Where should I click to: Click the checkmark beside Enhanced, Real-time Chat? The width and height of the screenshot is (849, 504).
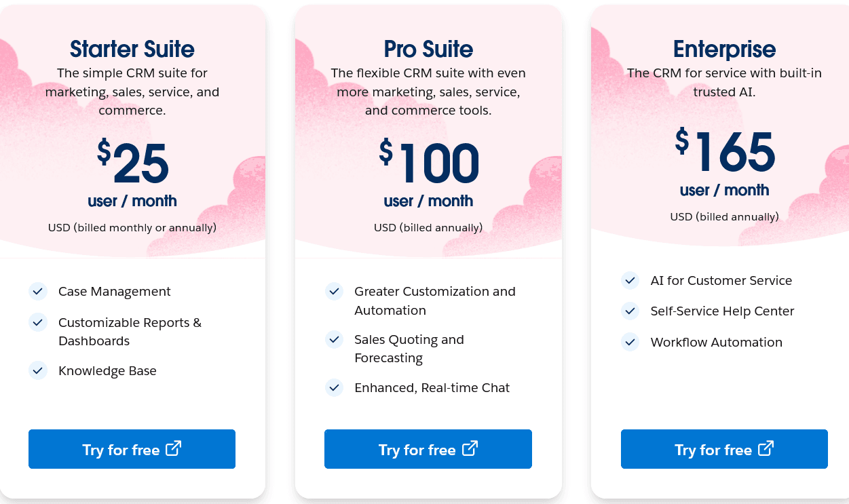[x=333, y=387]
